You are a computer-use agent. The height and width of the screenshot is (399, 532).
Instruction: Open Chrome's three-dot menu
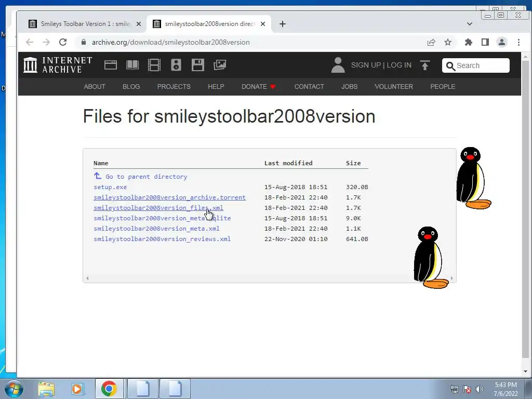518,42
